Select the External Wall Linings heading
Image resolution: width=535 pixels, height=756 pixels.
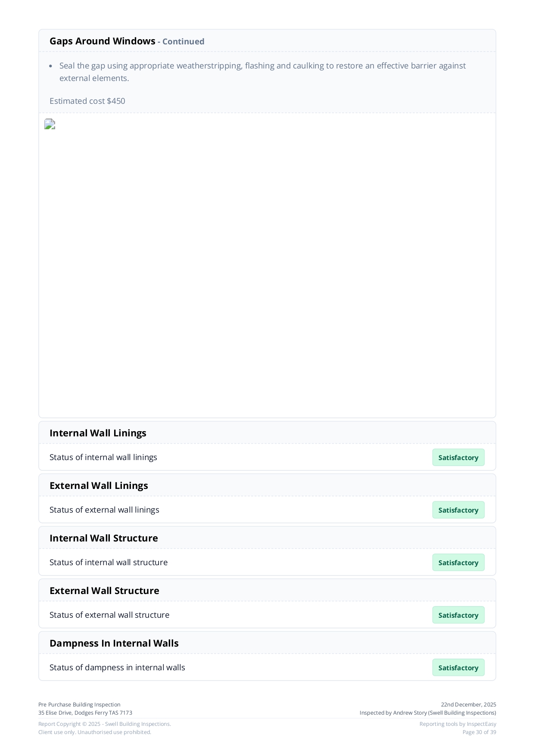(99, 486)
